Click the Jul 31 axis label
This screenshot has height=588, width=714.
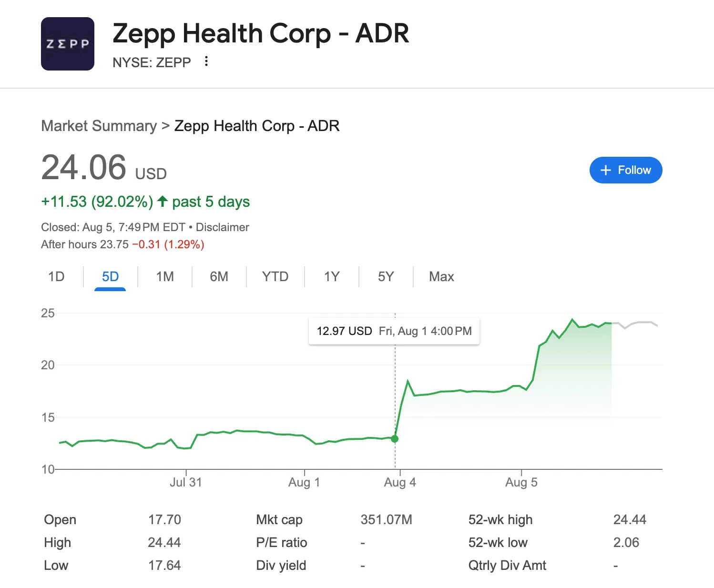(x=186, y=482)
